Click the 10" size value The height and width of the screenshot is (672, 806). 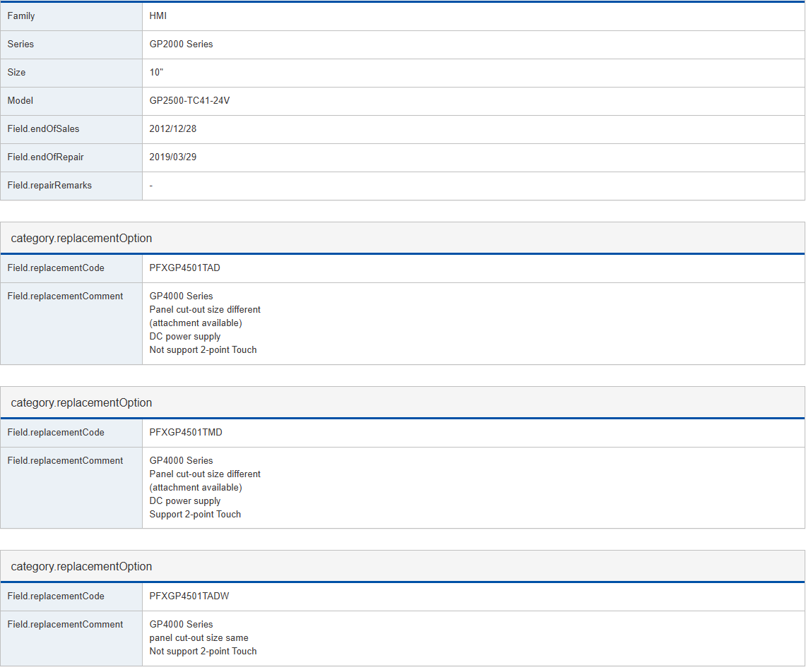[x=156, y=73]
